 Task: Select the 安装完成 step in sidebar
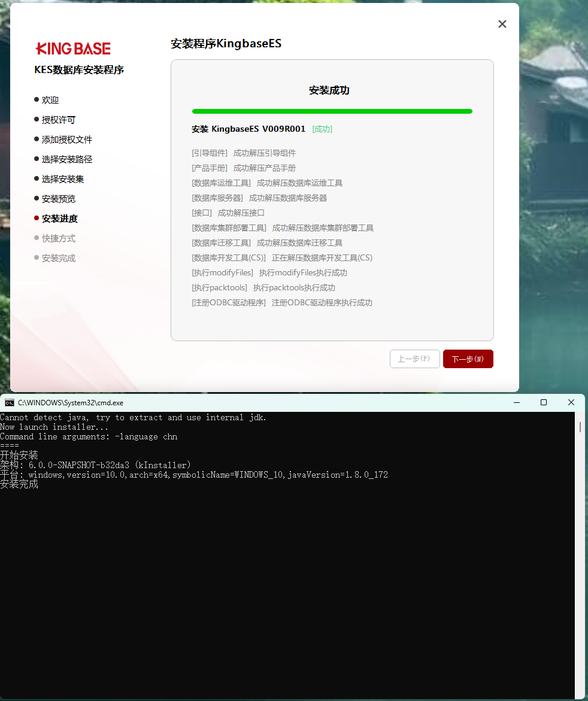(x=55, y=258)
